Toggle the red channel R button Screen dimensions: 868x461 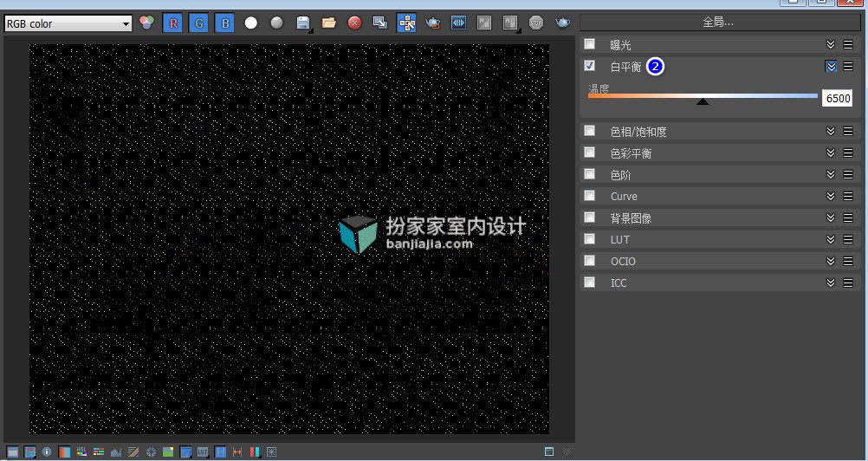[x=172, y=23]
